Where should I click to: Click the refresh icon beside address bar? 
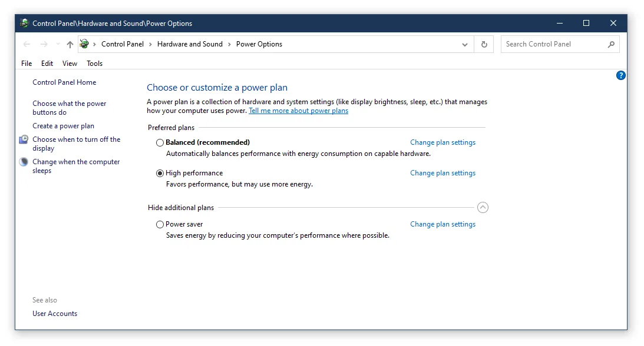click(x=484, y=44)
